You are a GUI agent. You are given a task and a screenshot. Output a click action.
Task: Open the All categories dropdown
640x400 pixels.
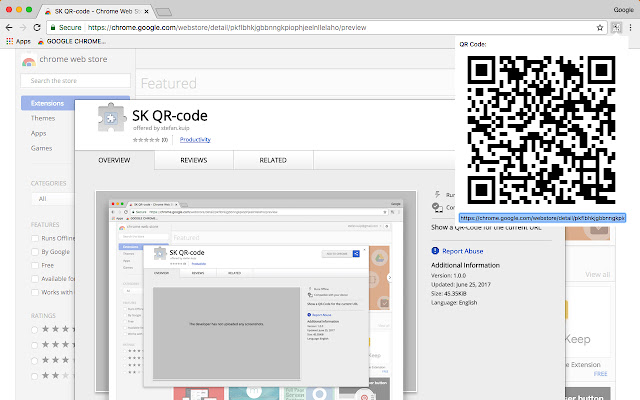coord(53,199)
